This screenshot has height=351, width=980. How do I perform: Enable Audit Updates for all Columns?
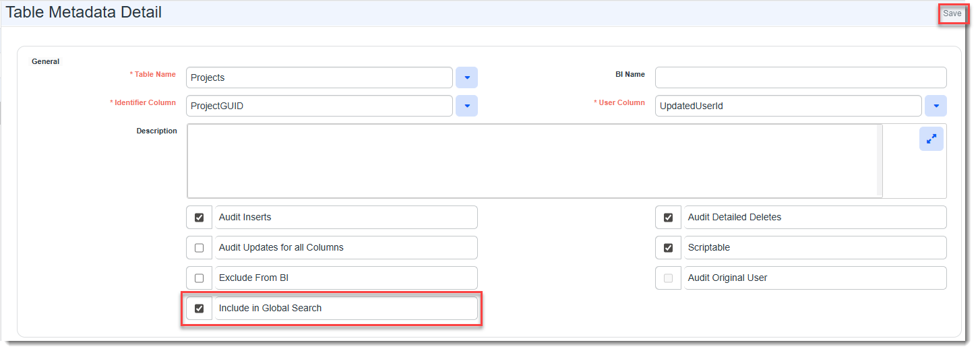199,248
